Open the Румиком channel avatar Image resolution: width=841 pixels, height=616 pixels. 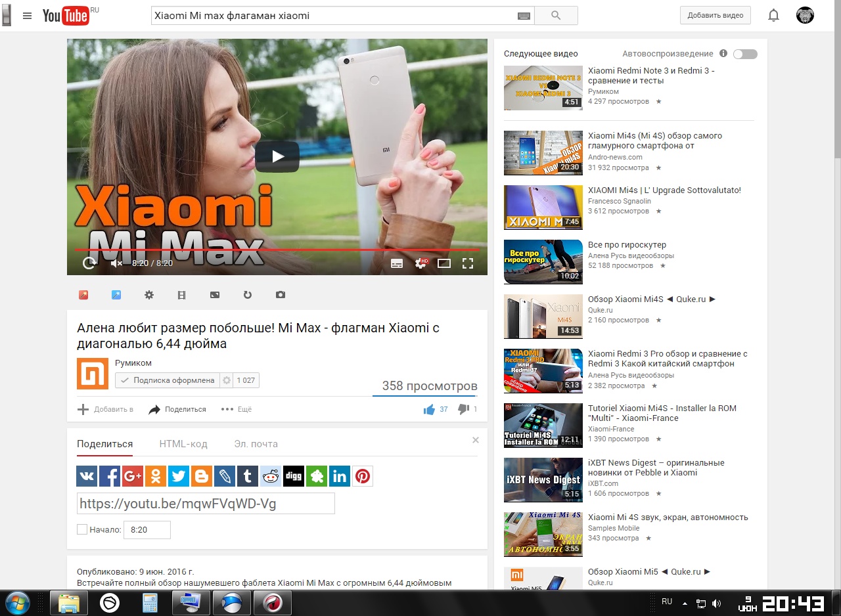click(x=93, y=374)
